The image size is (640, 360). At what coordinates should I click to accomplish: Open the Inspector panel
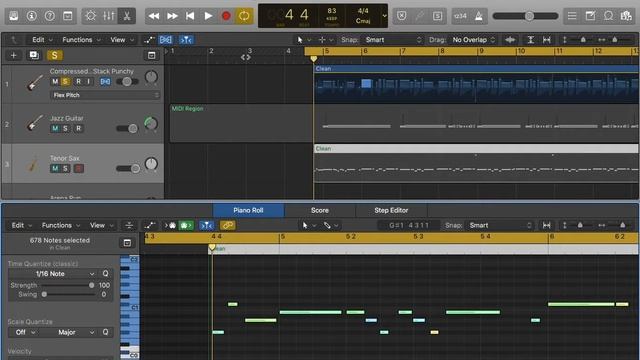(31, 16)
